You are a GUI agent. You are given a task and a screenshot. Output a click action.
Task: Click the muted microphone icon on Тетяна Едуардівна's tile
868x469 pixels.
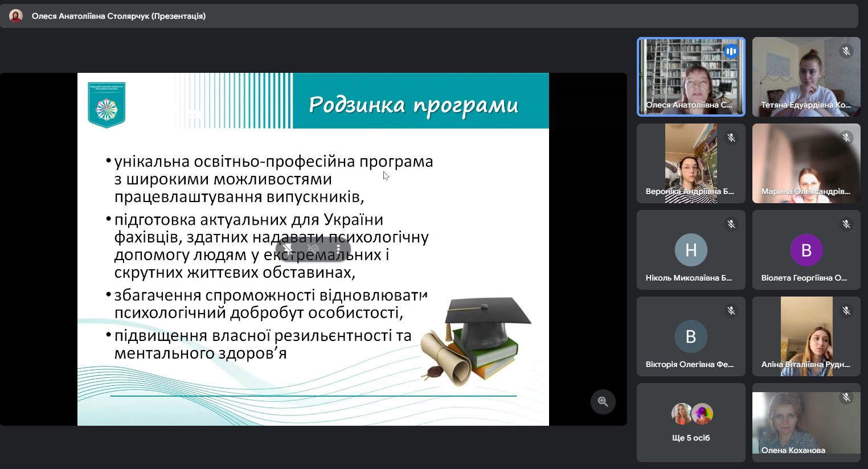pyautogui.click(x=846, y=51)
